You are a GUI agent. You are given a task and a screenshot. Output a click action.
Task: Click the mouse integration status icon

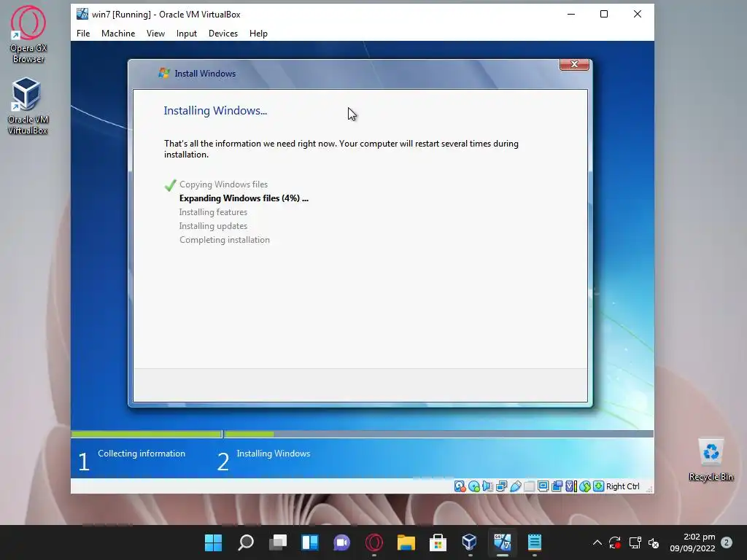point(585,486)
